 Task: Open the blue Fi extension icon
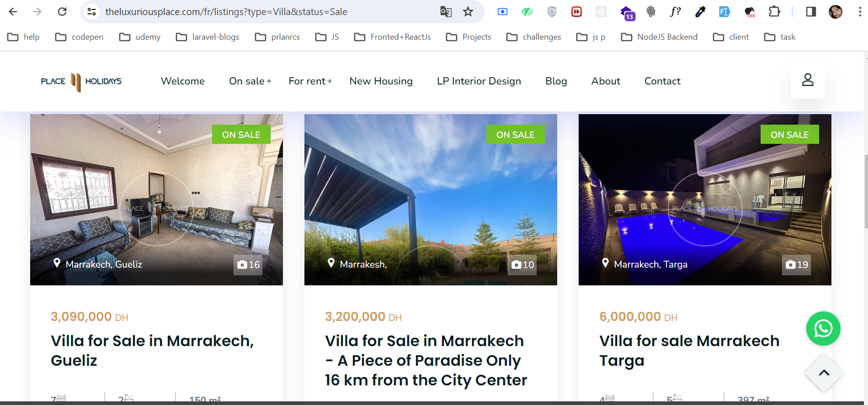coord(724,12)
